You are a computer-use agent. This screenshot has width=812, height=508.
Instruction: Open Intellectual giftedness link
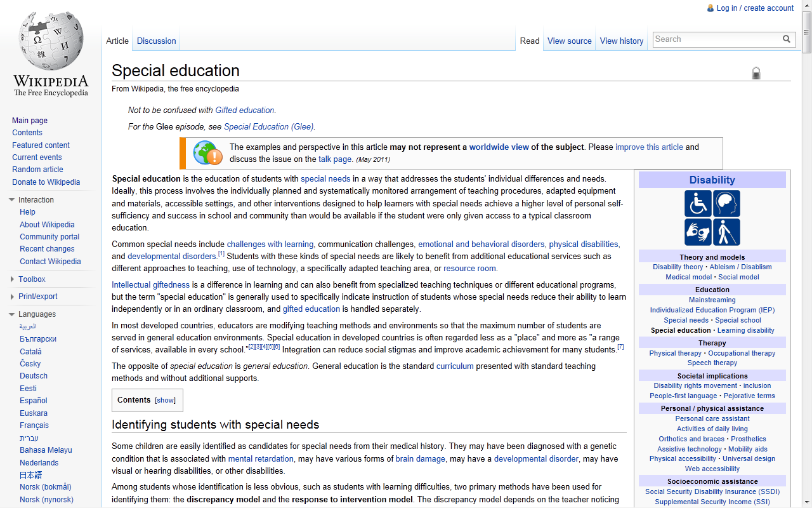pyautogui.click(x=150, y=285)
